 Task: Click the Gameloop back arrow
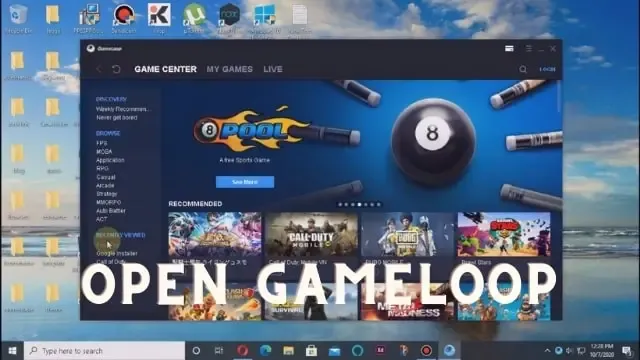click(x=99, y=69)
